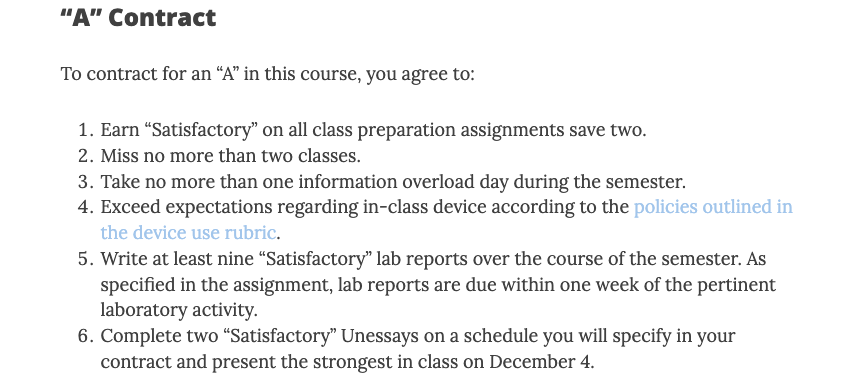Click "the device use rubric" link text

tap(188, 233)
